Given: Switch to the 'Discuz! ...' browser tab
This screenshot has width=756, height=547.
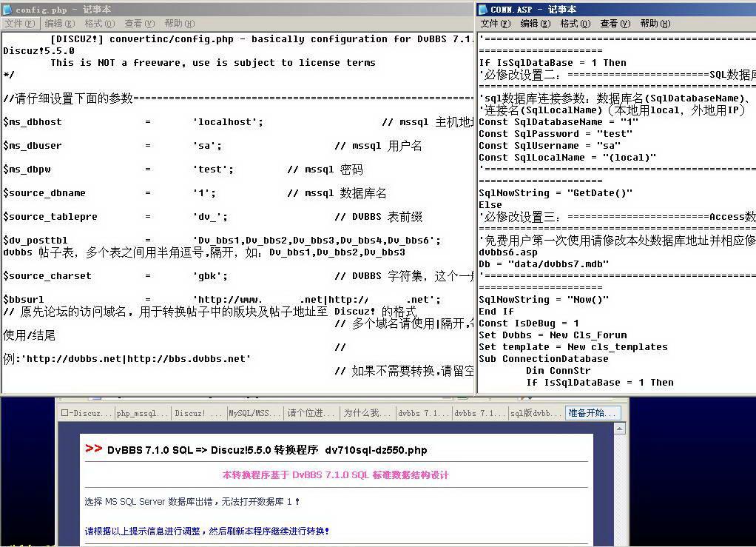Looking at the screenshot, I should [x=199, y=413].
